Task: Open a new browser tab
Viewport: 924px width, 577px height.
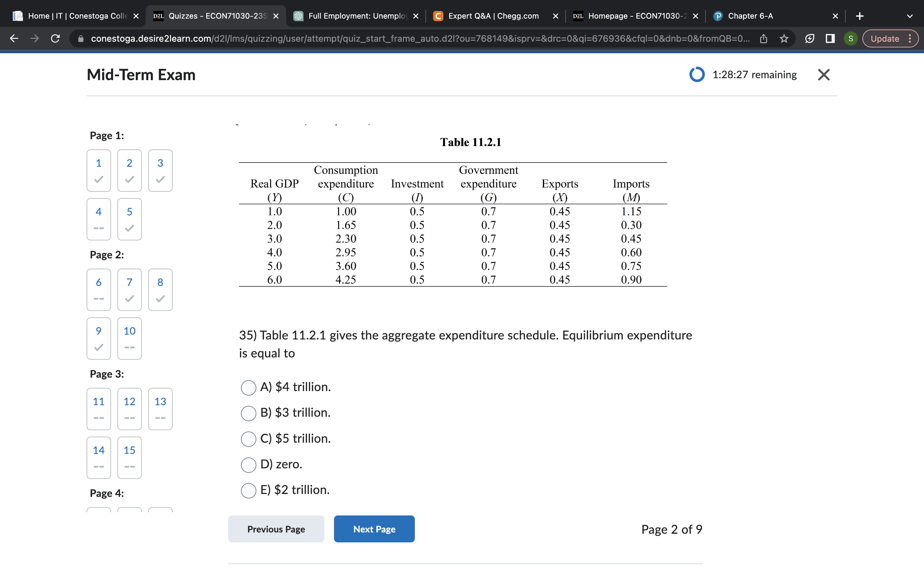Action: click(860, 16)
